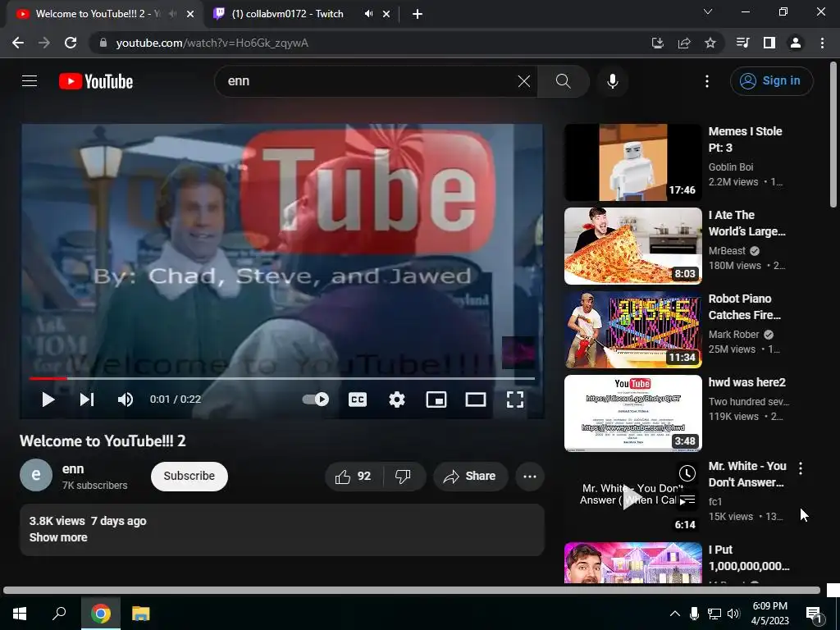The height and width of the screenshot is (630, 840).
Task: Open Chrome three-dot menu
Action: [822, 43]
